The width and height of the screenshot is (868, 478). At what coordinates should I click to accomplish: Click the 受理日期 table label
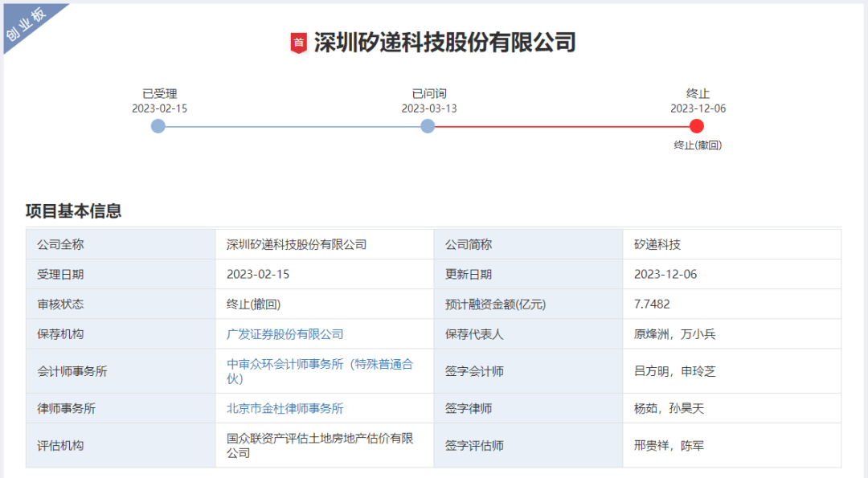coord(60,275)
